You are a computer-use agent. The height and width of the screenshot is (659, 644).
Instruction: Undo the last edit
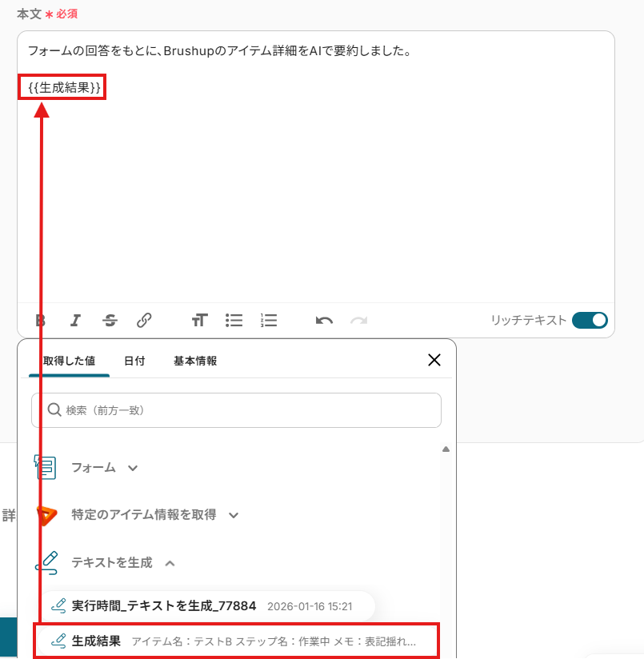click(324, 321)
